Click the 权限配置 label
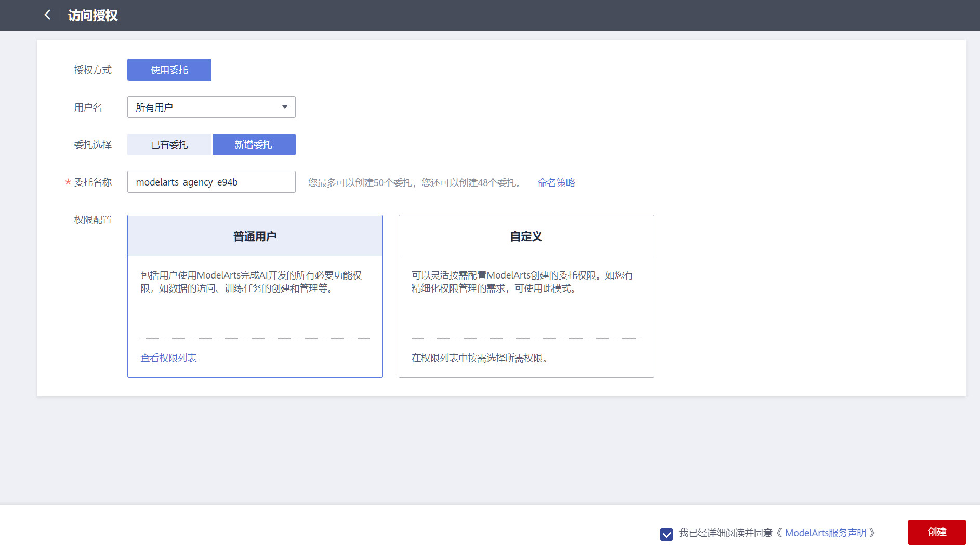The width and height of the screenshot is (980, 556). 92,219
